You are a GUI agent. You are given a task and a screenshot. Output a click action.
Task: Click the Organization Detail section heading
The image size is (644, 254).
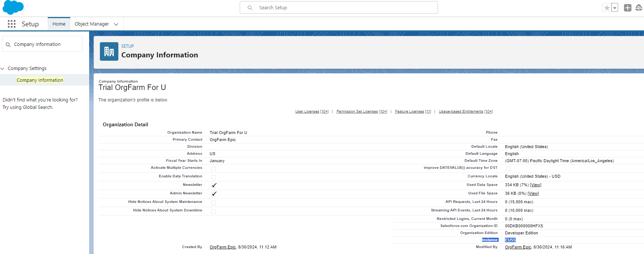[125, 124]
